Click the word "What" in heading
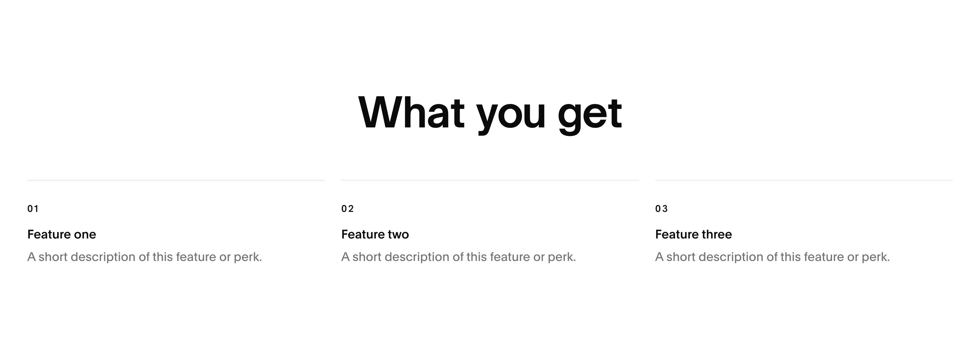980x355 pixels. click(x=411, y=112)
